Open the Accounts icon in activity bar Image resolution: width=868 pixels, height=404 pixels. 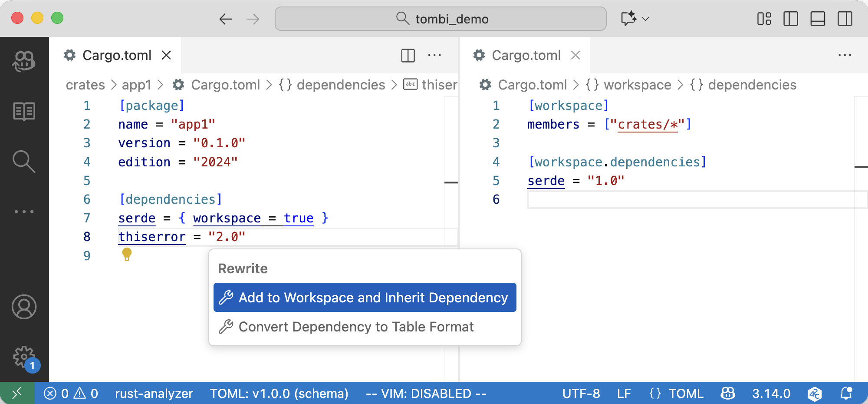pyautogui.click(x=24, y=307)
